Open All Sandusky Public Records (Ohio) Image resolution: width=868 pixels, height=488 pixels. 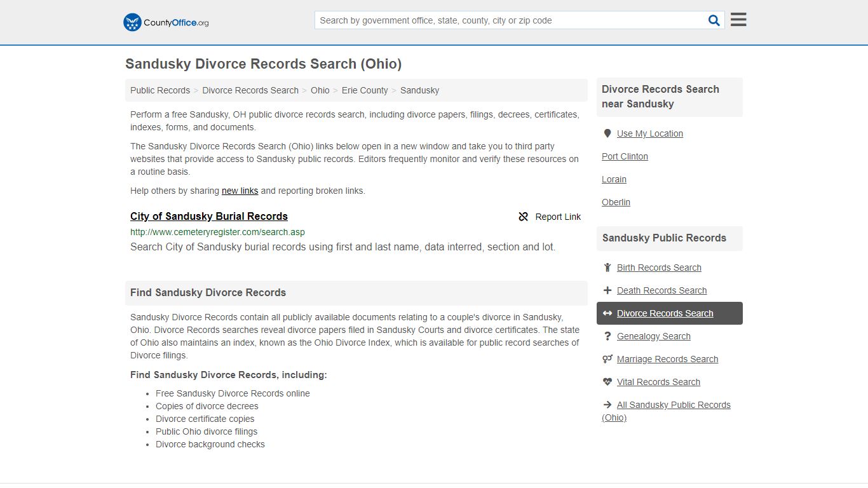pyautogui.click(x=666, y=411)
